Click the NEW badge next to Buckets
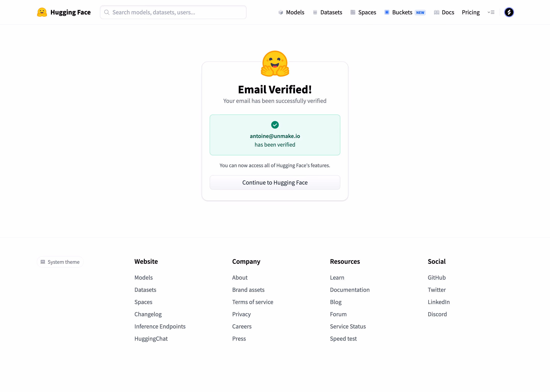550x392 pixels. 420,13
